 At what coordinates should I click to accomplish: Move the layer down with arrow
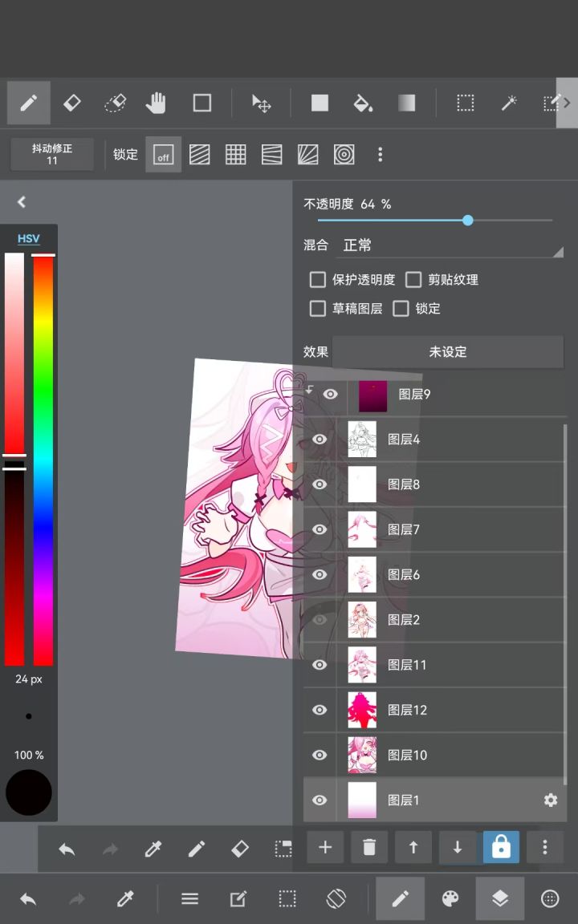(x=457, y=847)
